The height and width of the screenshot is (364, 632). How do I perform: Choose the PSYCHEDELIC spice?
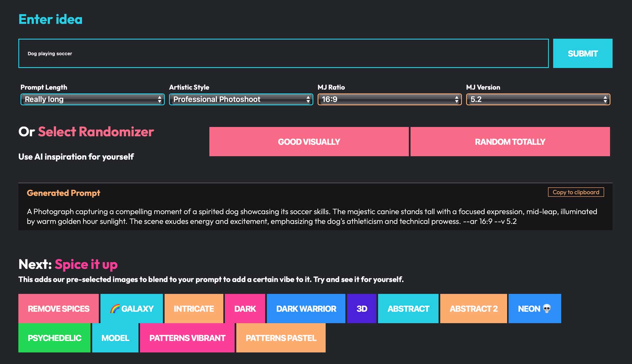pos(54,338)
